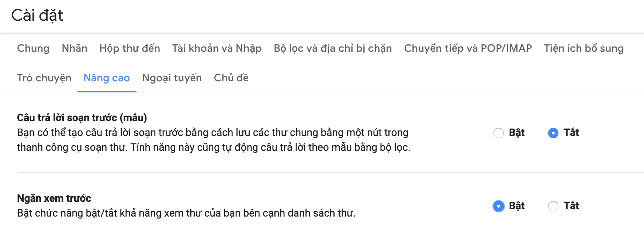Screen dimensions: 644x238
Task: Open the Trò chuyện tab
Action: point(44,78)
